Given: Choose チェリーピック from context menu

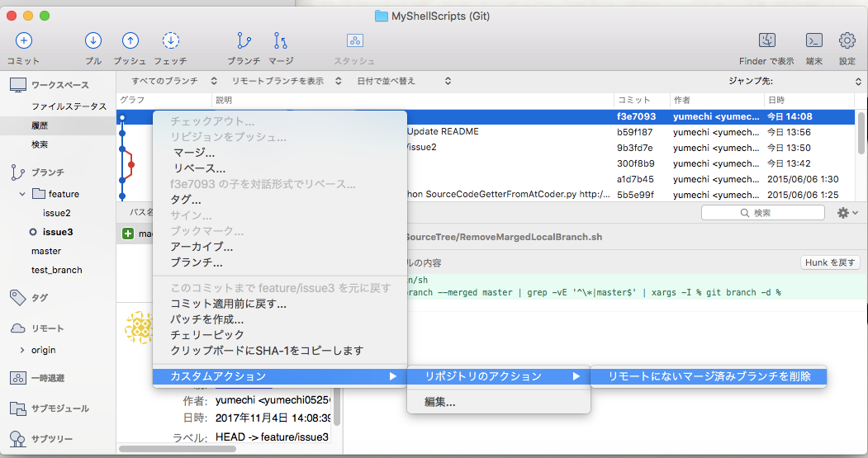Looking at the screenshot, I should click(207, 335).
